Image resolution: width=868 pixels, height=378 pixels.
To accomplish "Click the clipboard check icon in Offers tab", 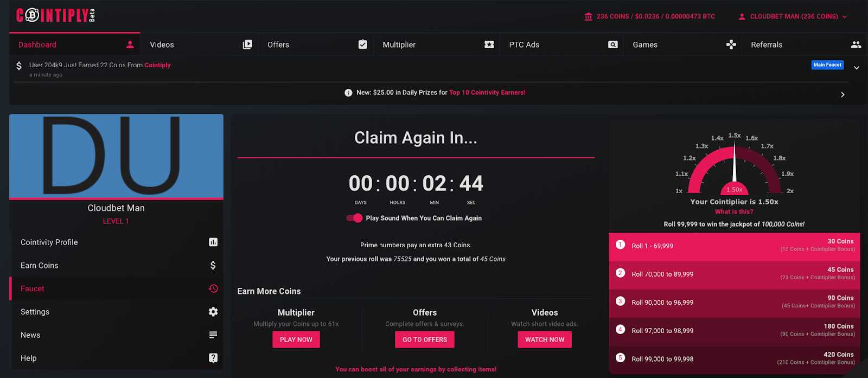I will pos(363,44).
